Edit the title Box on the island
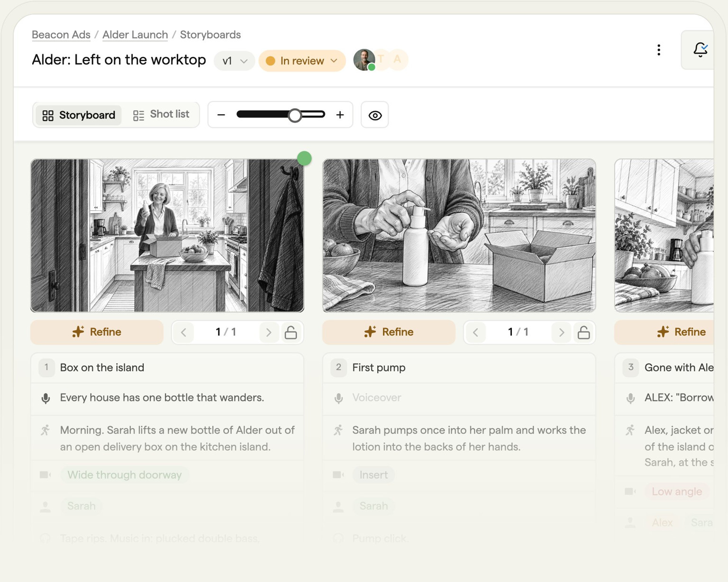 102,367
